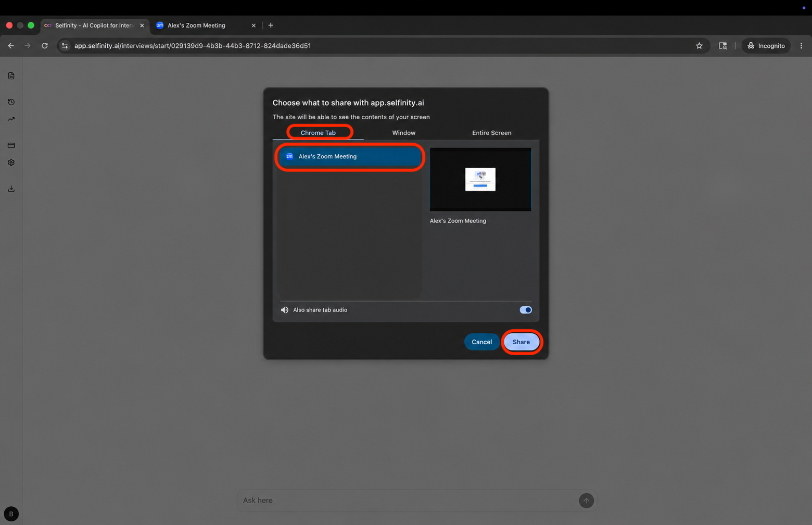Screen dimensions: 812x525
Task: Open a new tab with the plus icon
Action: [271, 25]
